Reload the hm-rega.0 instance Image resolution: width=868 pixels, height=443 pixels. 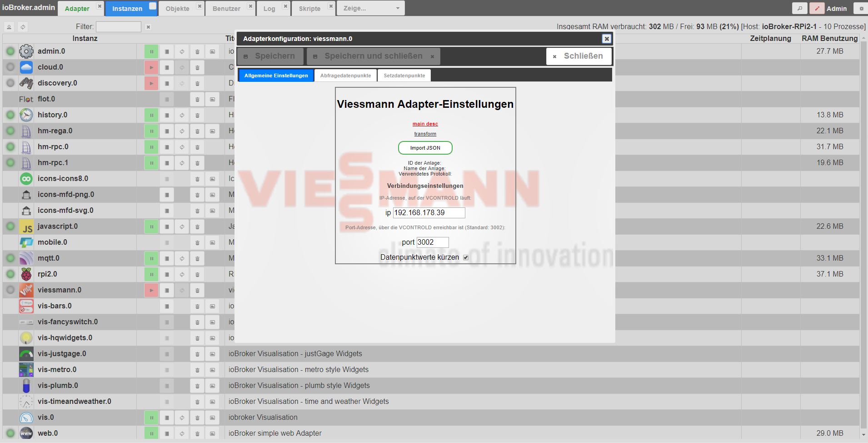(182, 131)
